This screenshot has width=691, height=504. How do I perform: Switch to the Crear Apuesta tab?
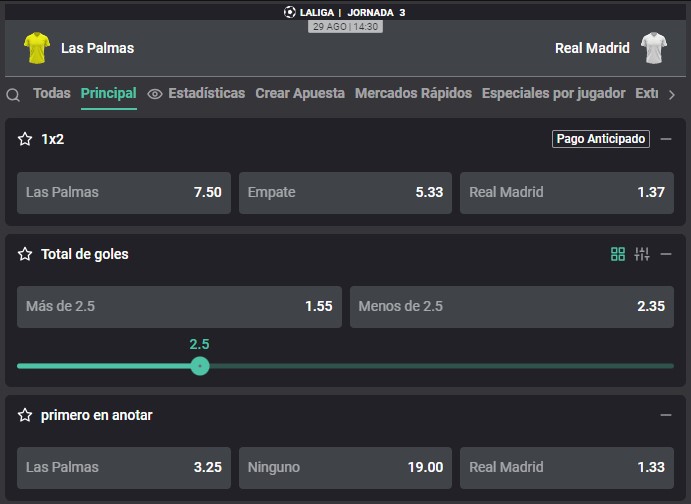300,93
